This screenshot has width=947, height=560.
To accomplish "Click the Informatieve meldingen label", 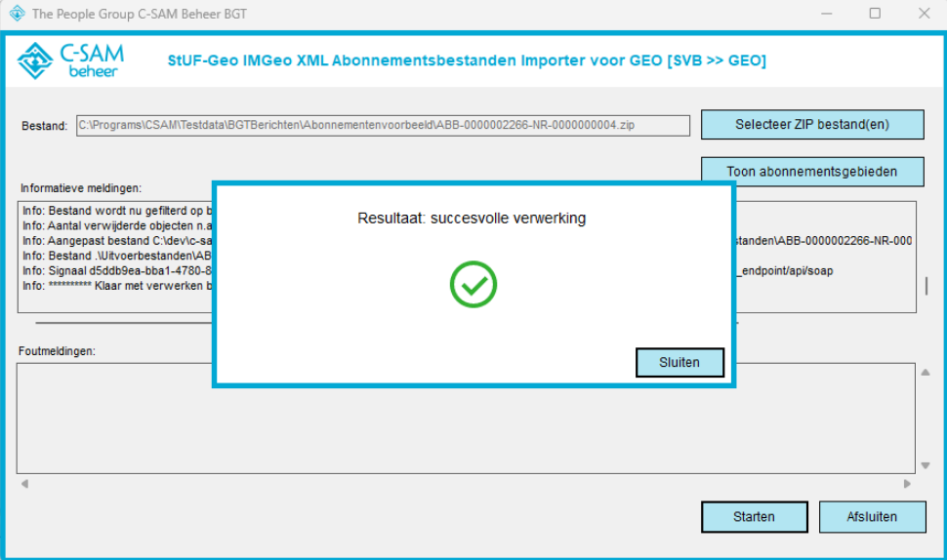I will [x=81, y=188].
